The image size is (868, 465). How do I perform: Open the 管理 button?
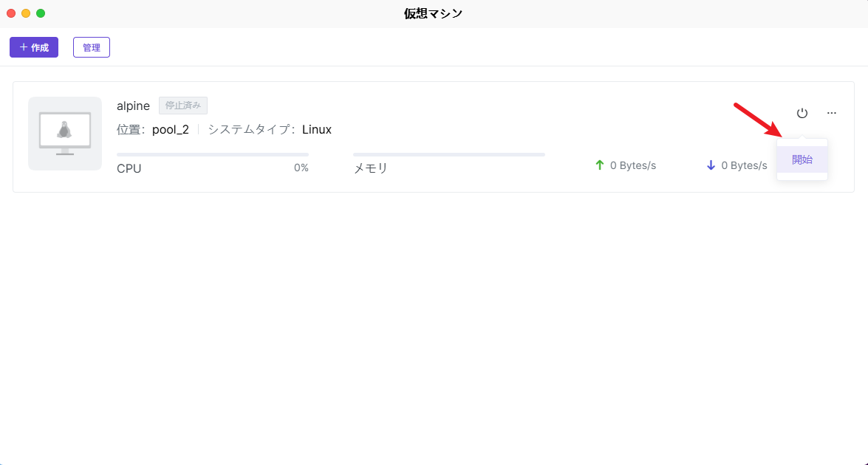click(x=92, y=47)
